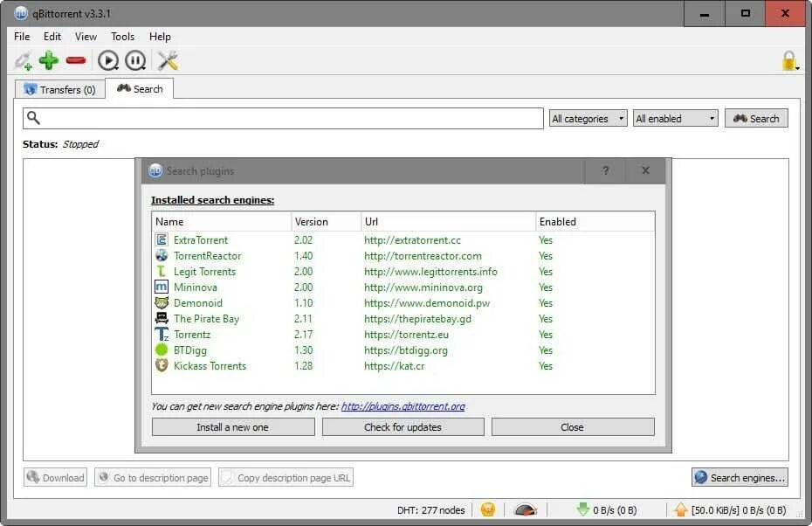Click the Kickass Torrents plugin icon
812x526 pixels.
162,365
